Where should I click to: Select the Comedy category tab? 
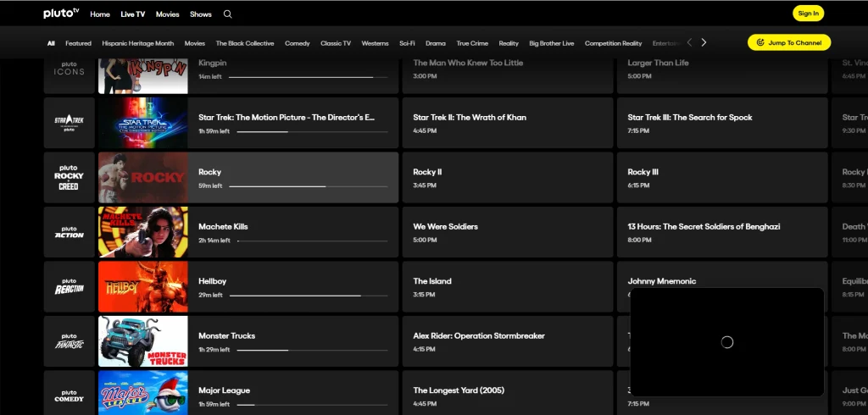[x=298, y=43]
